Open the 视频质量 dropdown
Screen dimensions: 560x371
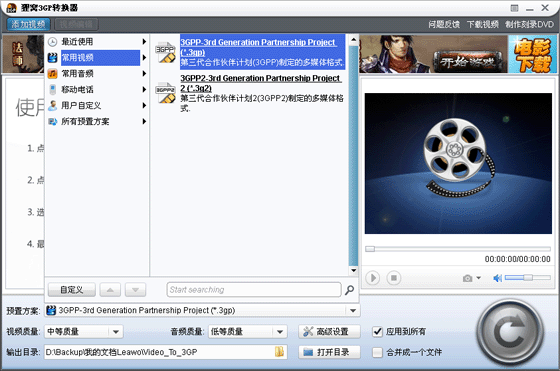tap(116, 332)
